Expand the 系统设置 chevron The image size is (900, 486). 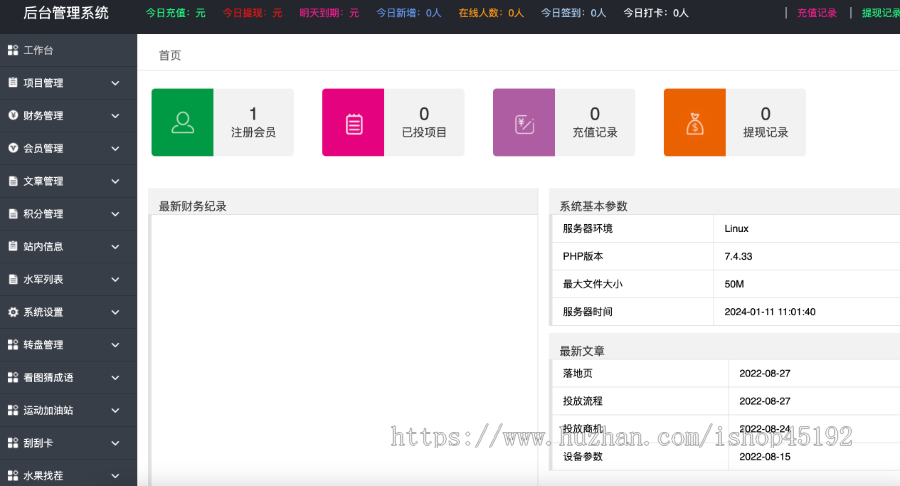tap(115, 312)
